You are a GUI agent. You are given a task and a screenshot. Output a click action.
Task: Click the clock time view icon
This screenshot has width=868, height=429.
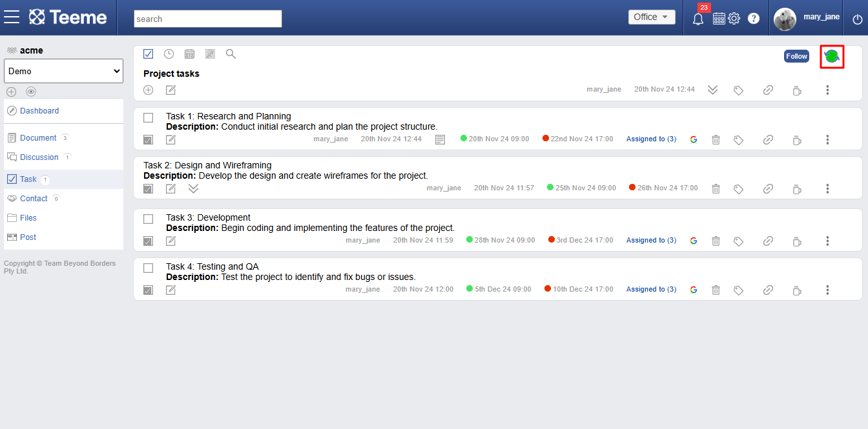point(169,54)
